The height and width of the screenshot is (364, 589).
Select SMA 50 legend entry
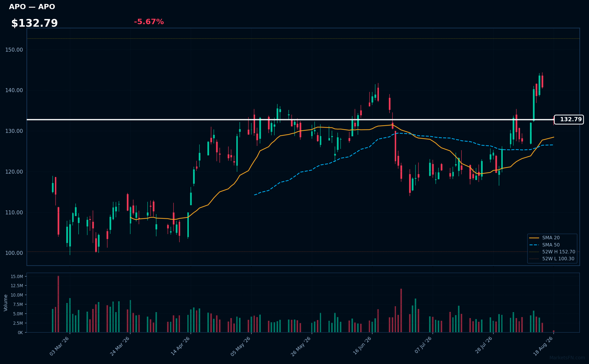click(x=544, y=245)
